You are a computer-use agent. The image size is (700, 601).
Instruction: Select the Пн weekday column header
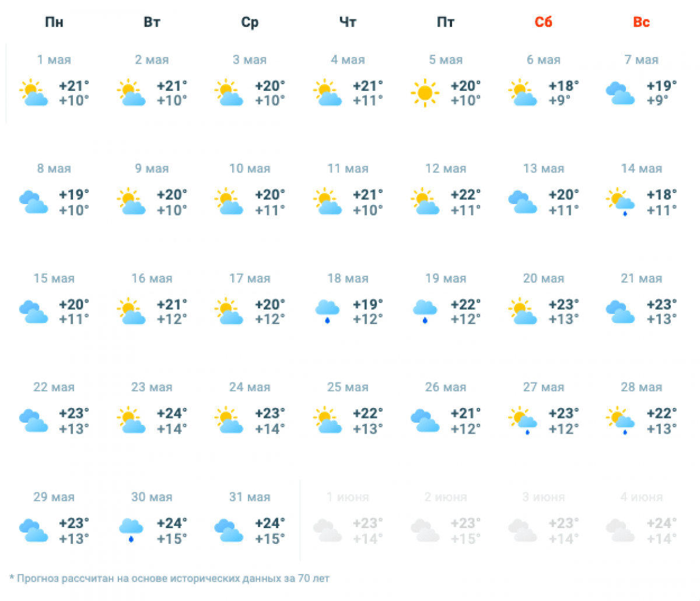click(54, 22)
